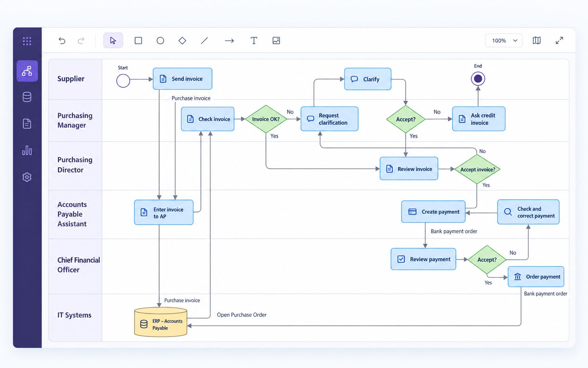Select the Clarify task node
The height and width of the screenshot is (368, 588).
368,79
